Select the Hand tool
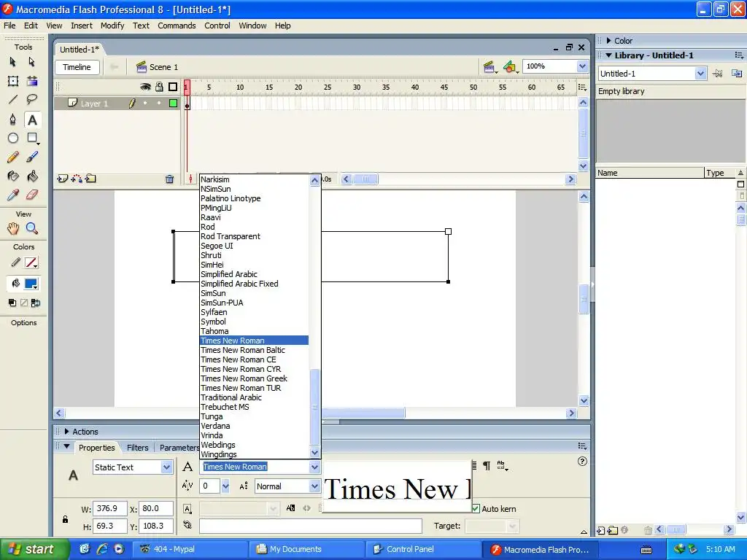 (13, 228)
